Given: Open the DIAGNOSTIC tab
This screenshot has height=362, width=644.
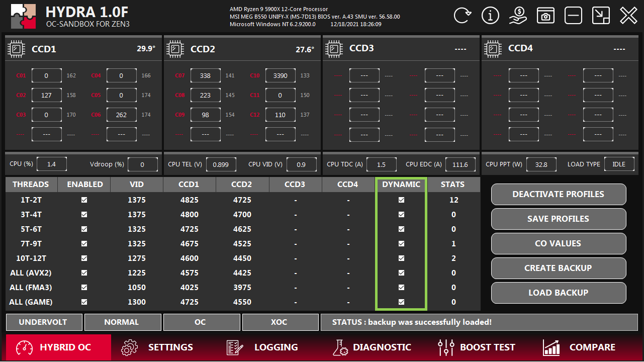Looking at the screenshot, I should 372,347.
